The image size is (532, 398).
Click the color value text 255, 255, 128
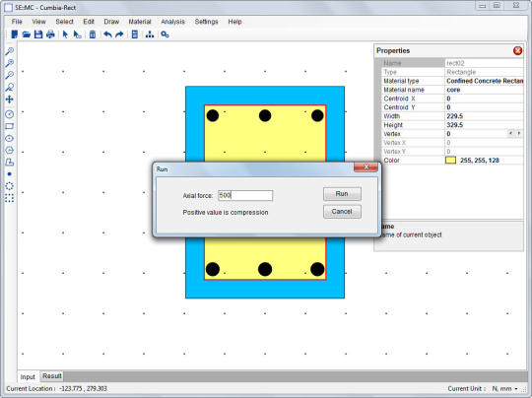point(480,161)
